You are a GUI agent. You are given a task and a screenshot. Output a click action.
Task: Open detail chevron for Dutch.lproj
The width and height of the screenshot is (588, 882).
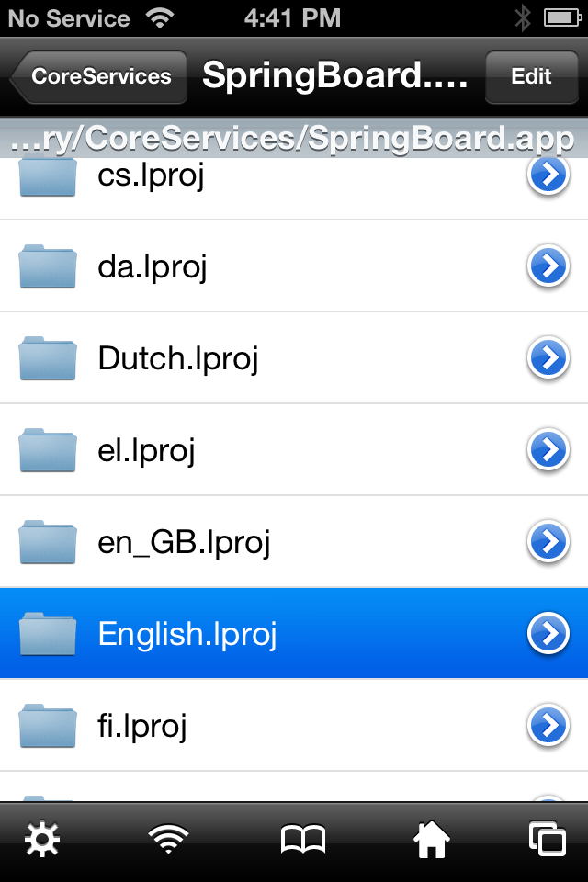(x=548, y=358)
